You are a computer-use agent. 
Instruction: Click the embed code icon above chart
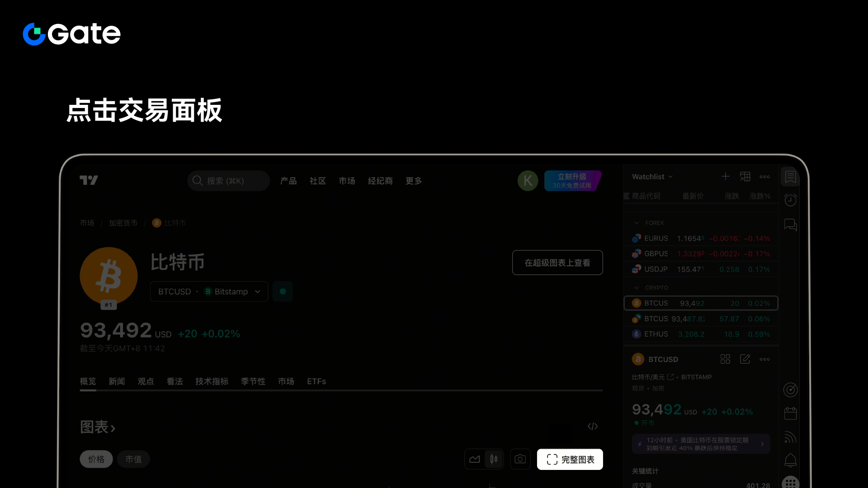pos(592,426)
